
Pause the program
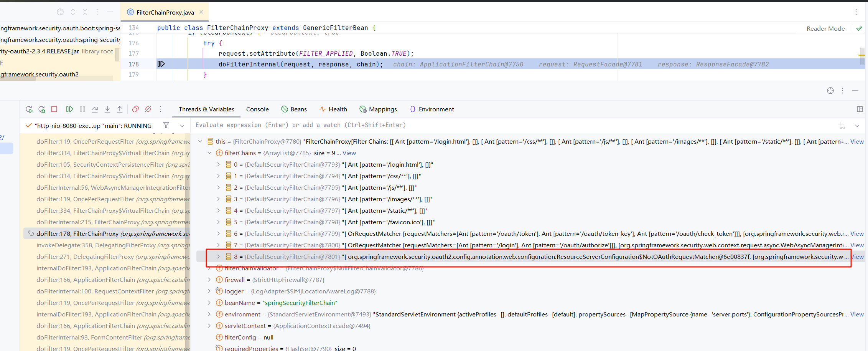[82, 109]
